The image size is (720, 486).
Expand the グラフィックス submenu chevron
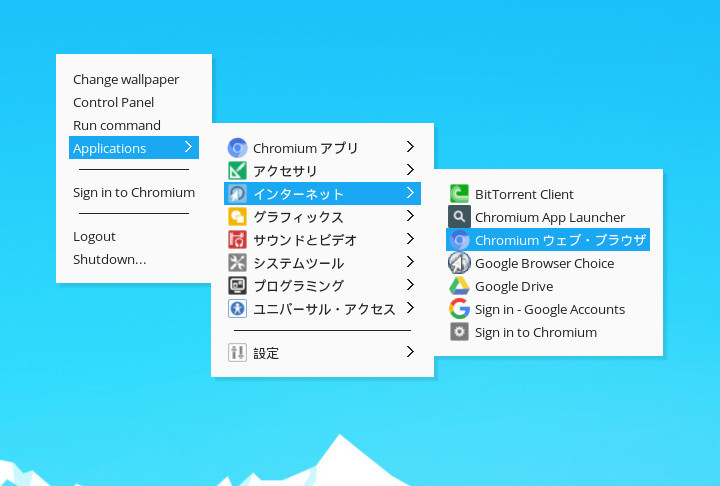click(x=410, y=216)
